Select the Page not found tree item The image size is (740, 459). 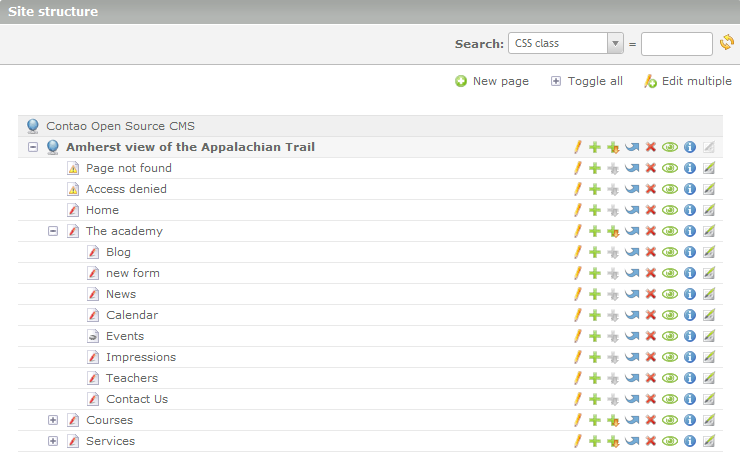(x=128, y=168)
